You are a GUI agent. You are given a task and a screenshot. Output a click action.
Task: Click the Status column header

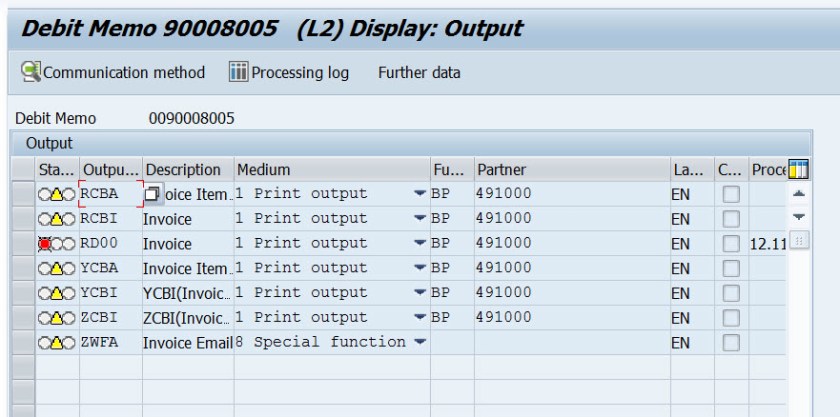(x=57, y=169)
